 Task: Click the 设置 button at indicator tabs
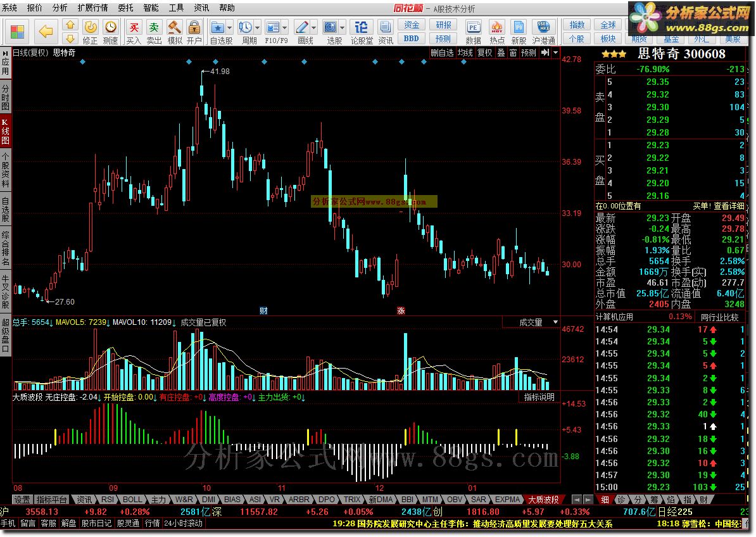pyautogui.click(x=22, y=500)
